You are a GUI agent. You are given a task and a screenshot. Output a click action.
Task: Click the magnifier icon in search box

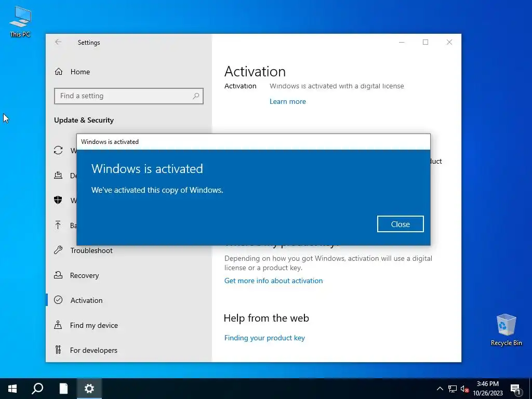pos(196,96)
